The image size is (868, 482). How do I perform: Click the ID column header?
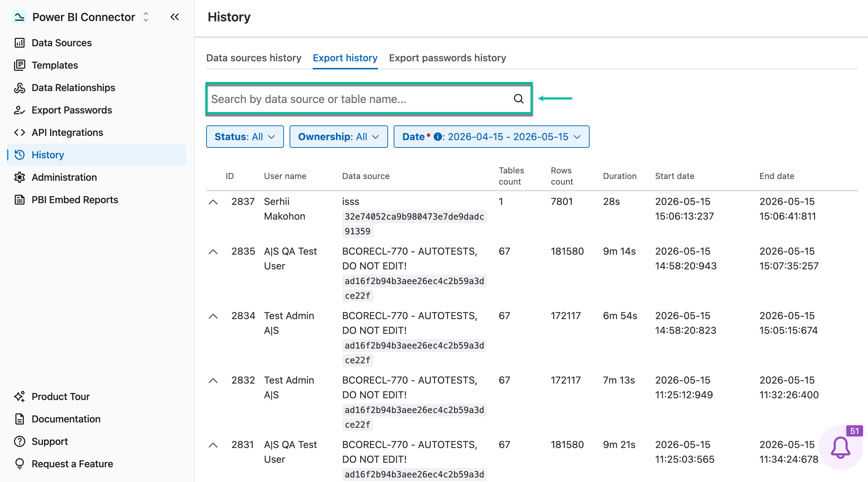click(x=230, y=176)
